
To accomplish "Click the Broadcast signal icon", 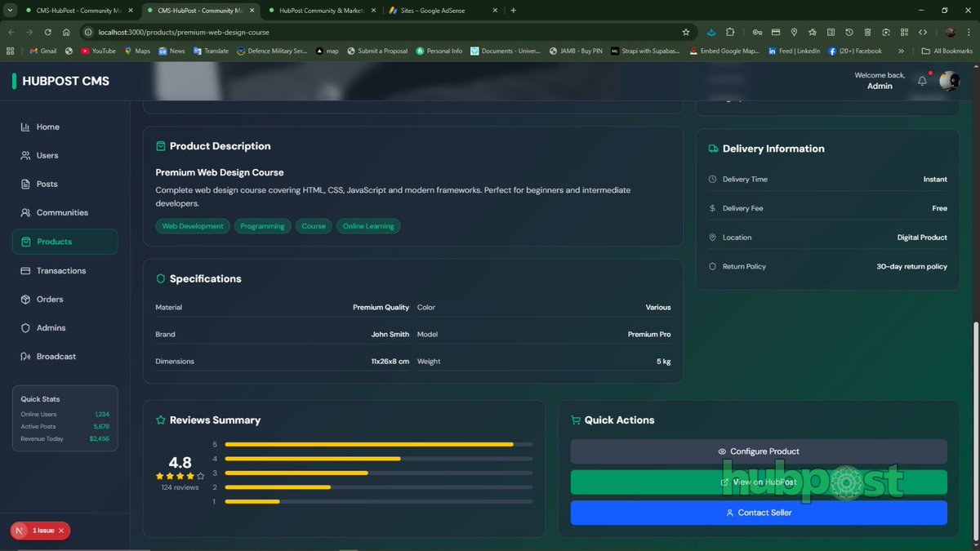I will [x=25, y=356].
